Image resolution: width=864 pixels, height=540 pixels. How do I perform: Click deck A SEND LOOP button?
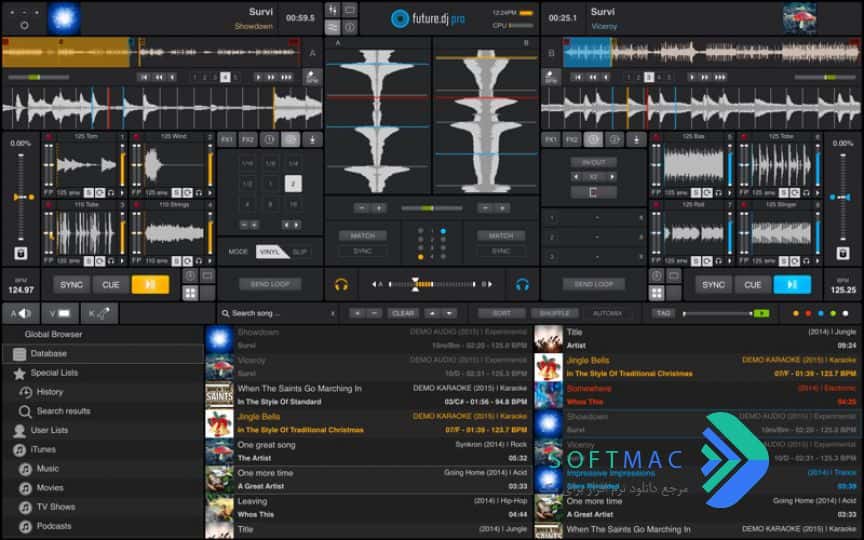tap(270, 284)
